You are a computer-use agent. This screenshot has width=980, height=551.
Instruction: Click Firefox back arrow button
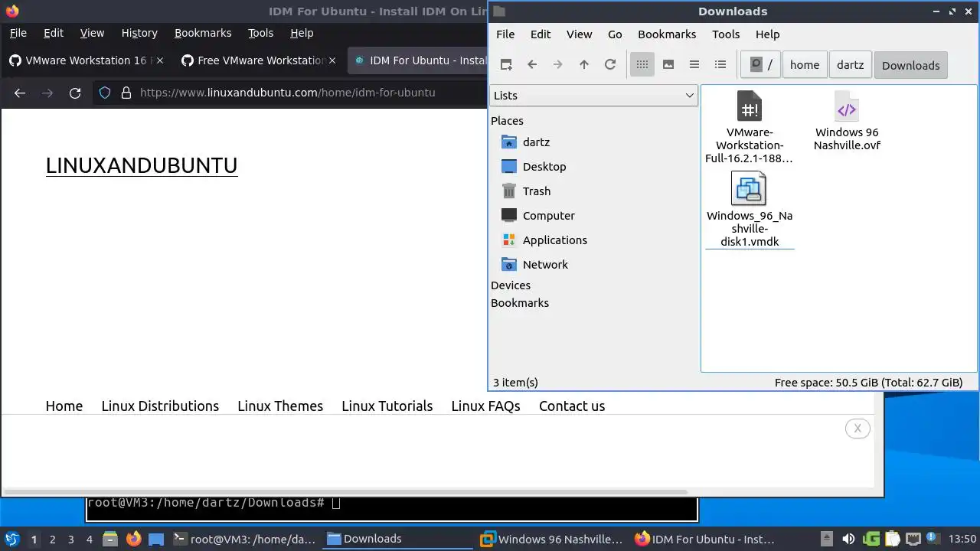(x=20, y=93)
